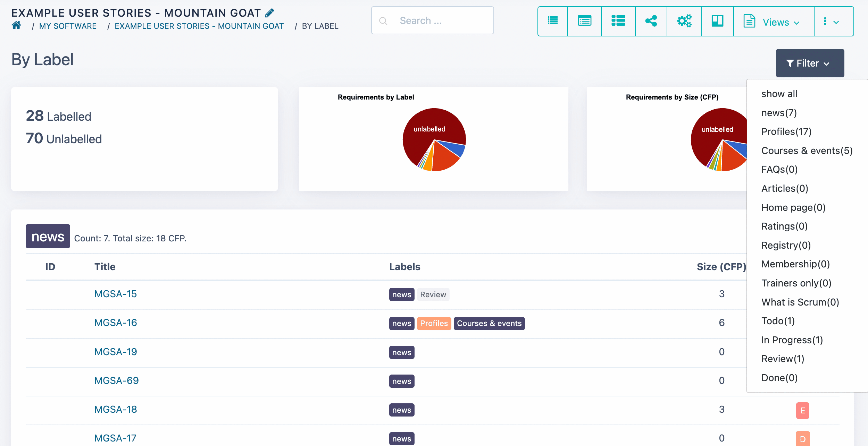868x446 pixels.
Task: Open EXAMPLE USER STORIES - MOUNTAIN GOAT breadcrumb
Action: 199,26
